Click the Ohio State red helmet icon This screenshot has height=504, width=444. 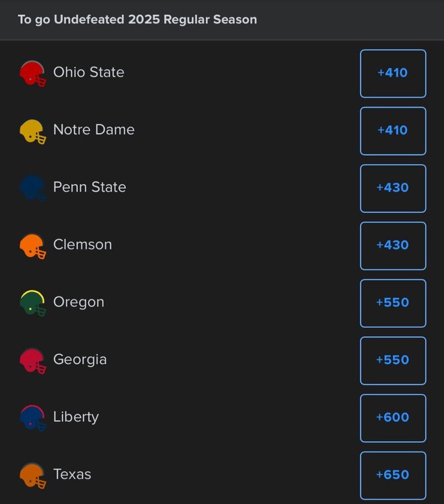pyautogui.click(x=32, y=73)
